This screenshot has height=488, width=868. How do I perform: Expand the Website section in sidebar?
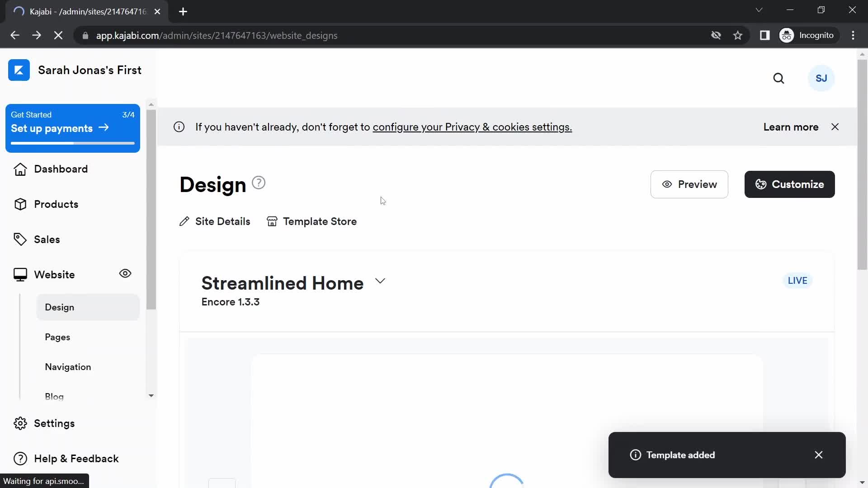coord(54,275)
